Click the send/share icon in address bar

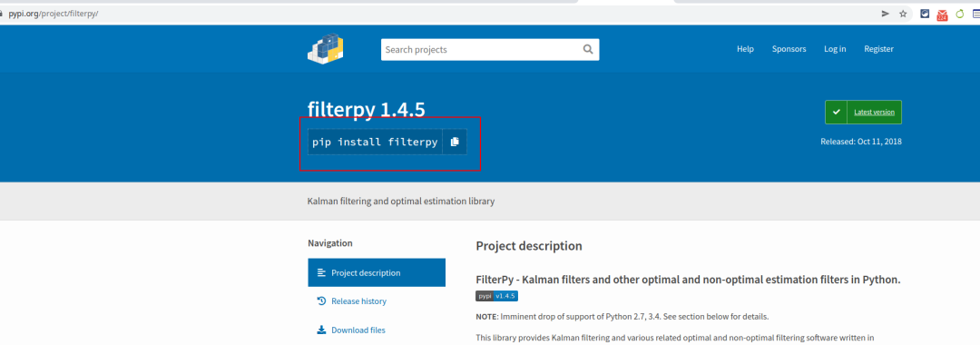click(885, 14)
